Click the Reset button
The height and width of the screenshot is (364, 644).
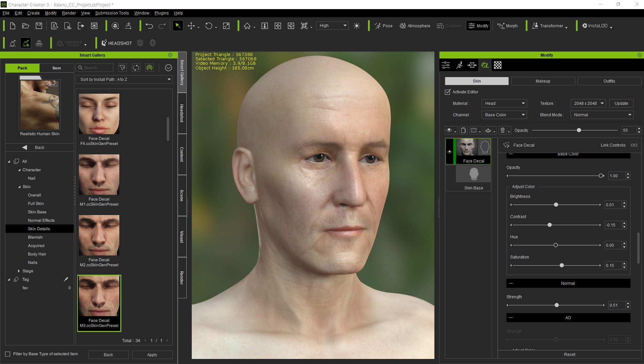(x=570, y=355)
